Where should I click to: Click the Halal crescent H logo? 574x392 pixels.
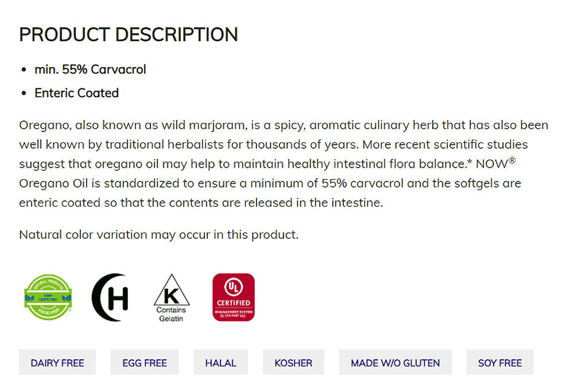[110, 297]
